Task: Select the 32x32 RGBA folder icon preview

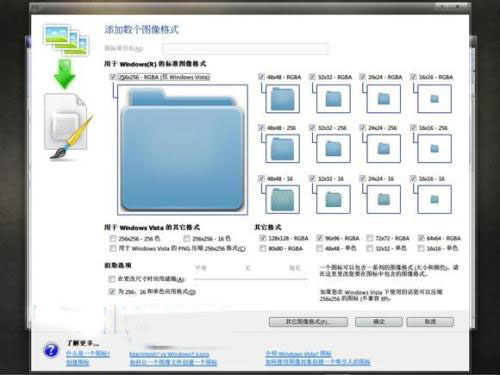Action: [x=333, y=99]
